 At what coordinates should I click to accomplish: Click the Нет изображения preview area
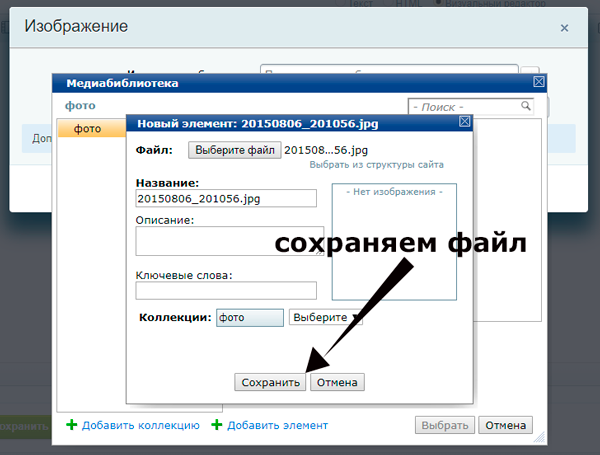coord(394,242)
